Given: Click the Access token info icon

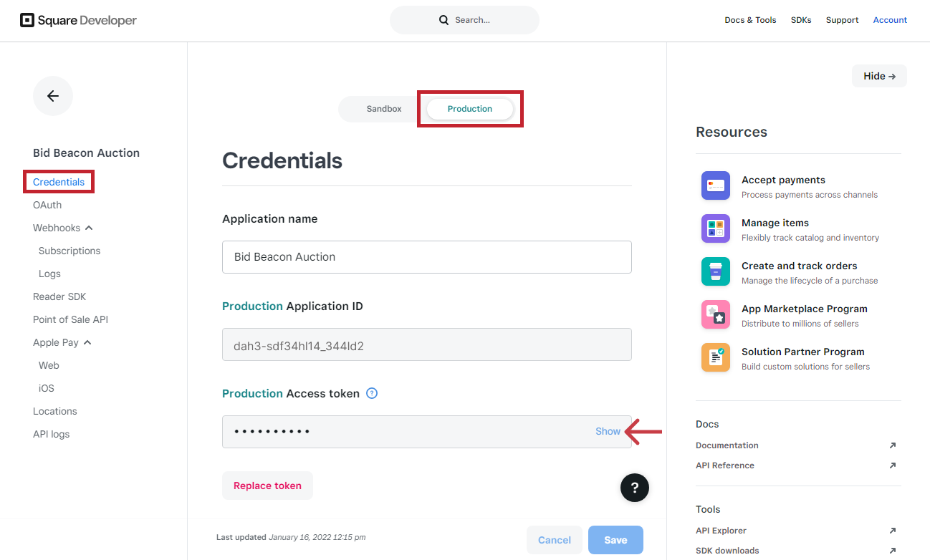Looking at the screenshot, I should tap(372, 393).
